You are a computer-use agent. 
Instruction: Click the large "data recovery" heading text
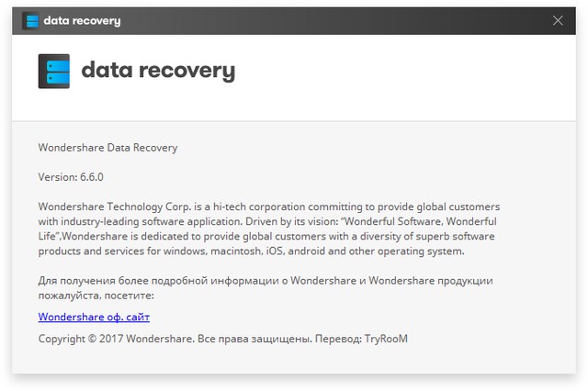[x=158, y=71]
